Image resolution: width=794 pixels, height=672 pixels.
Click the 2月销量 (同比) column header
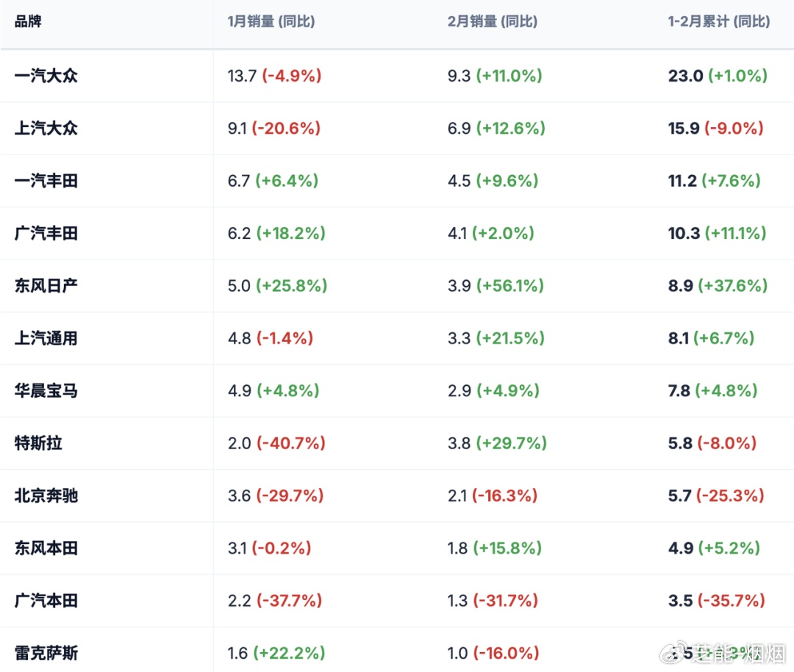pos(492,21)
